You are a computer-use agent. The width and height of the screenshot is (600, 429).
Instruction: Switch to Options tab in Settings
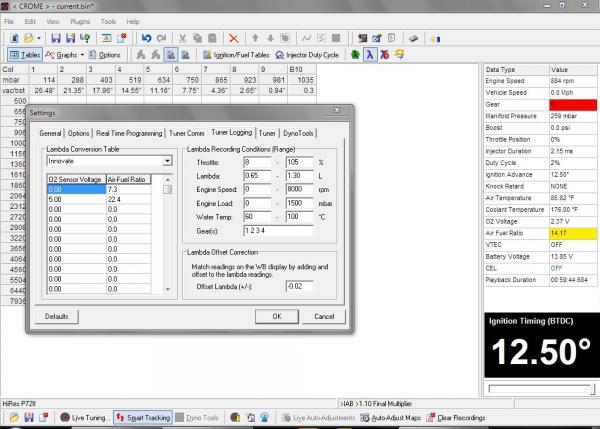click(78, 134)
